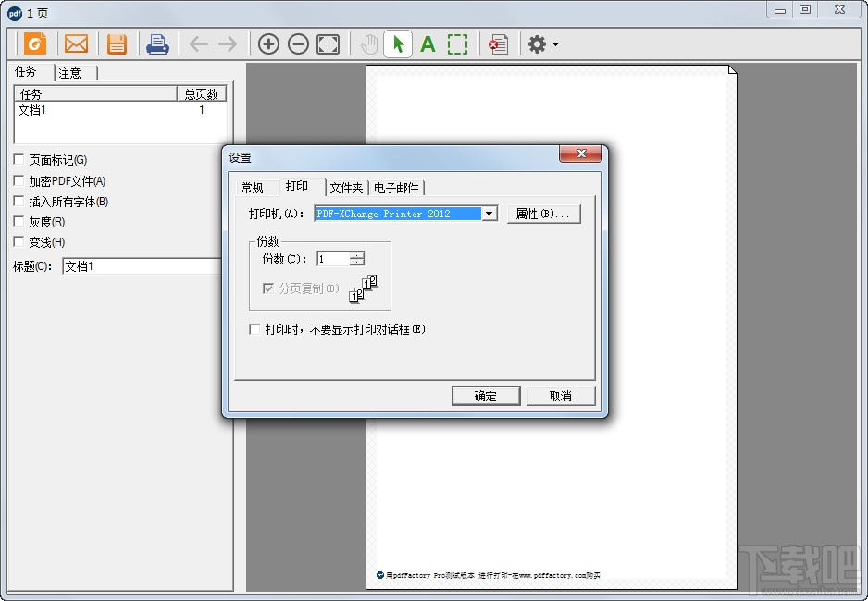This screenshot has width=868, height=601.
Task: Choose the rectangular selection tool icon
Action: tap(458, 43)
